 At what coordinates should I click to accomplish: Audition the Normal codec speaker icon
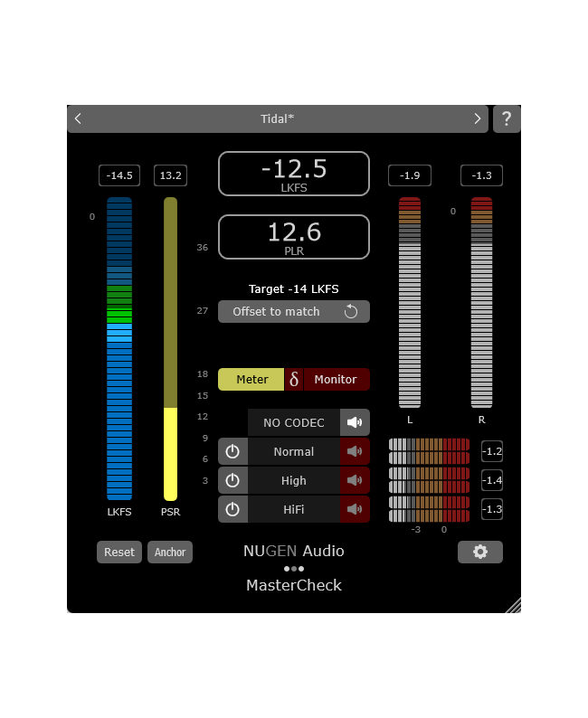355,451
